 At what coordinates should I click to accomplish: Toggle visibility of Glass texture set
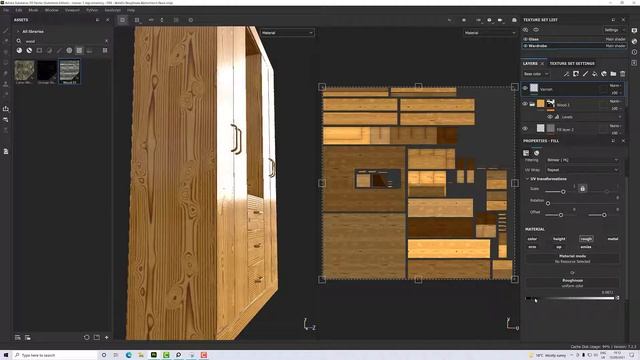525,39
